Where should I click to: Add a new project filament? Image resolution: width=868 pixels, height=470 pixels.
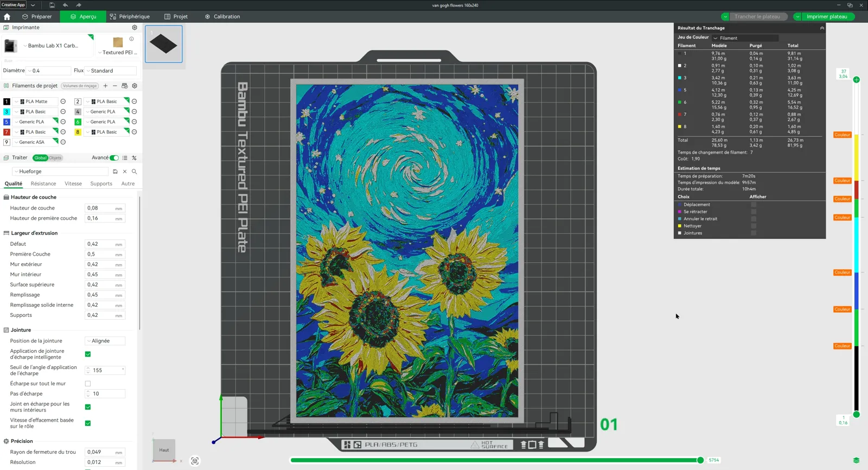coord(105,86)
